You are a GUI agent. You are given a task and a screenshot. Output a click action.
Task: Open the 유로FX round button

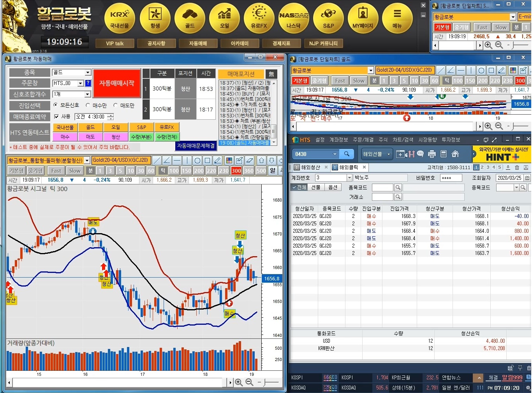pyautogui.click(x=259, y=18)
